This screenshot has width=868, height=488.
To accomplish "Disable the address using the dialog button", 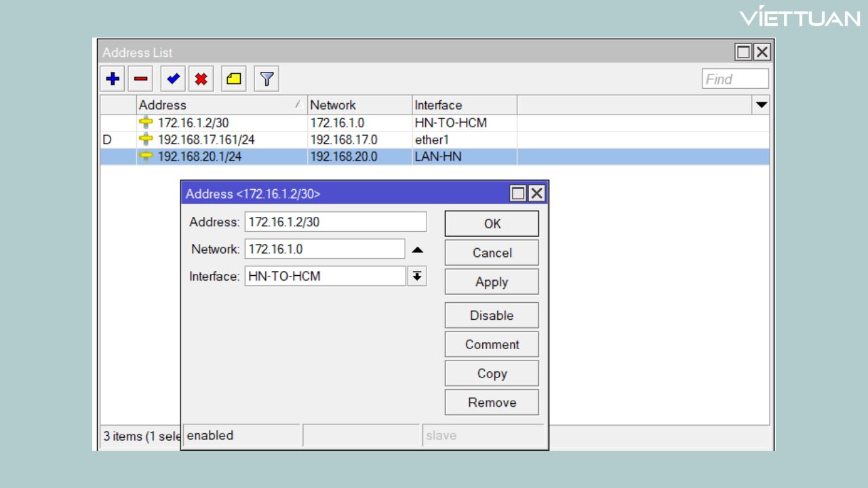I will pyautogui.click(x=491, y=314).
